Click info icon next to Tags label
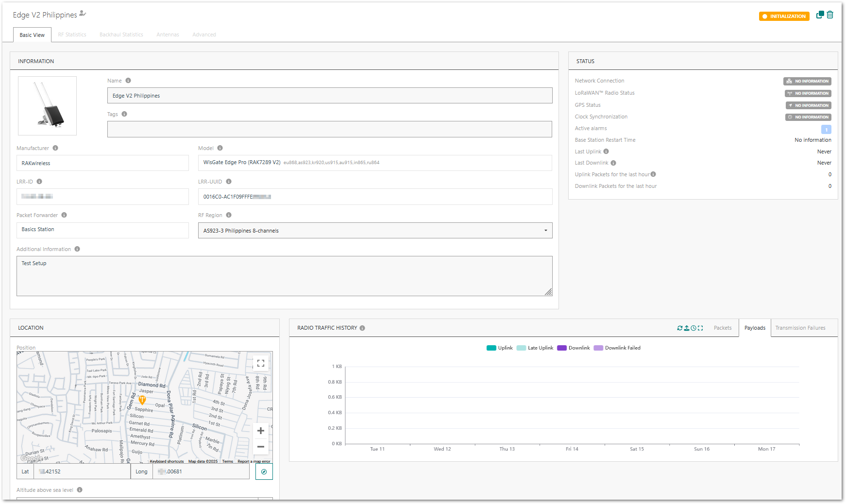 coord(124,114)
